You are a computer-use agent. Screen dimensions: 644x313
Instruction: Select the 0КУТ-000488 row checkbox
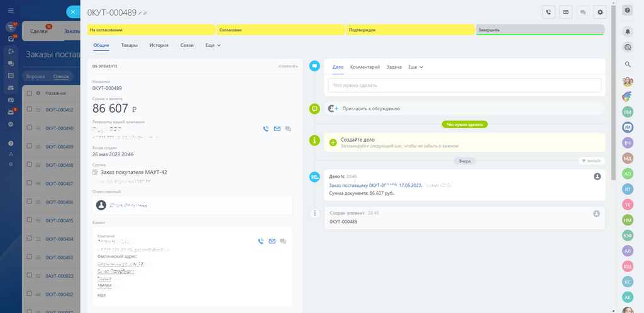(x=29, y=164)
